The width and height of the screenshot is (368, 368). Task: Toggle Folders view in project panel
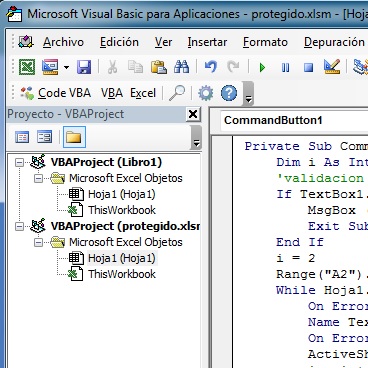click(x=74, y=137)
